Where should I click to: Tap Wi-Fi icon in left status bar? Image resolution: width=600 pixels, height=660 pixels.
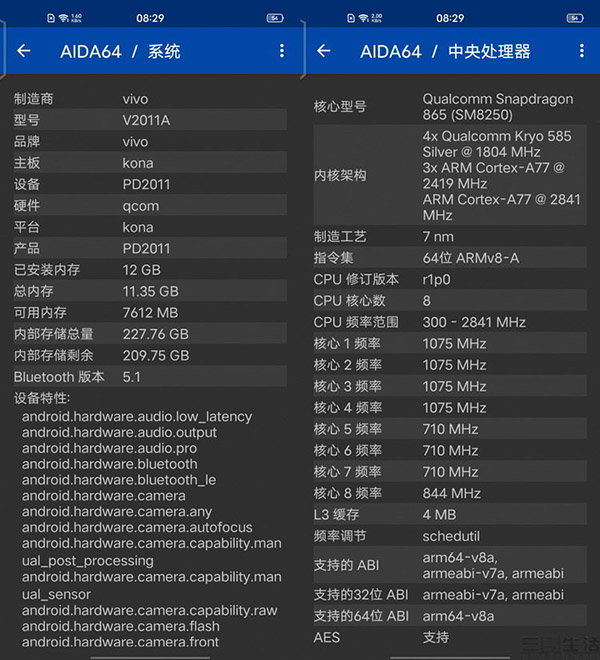tap(63, 18)
